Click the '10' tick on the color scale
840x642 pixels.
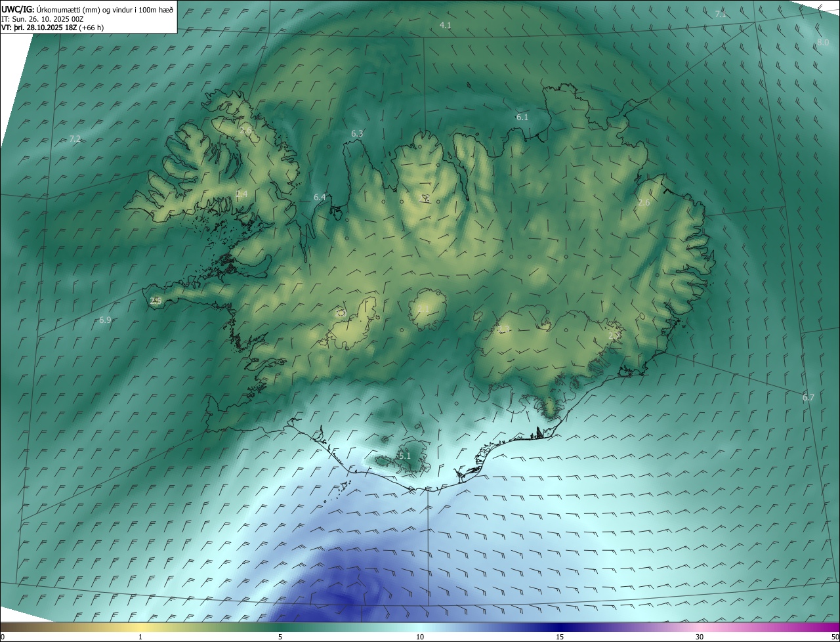tap(420, 637)
